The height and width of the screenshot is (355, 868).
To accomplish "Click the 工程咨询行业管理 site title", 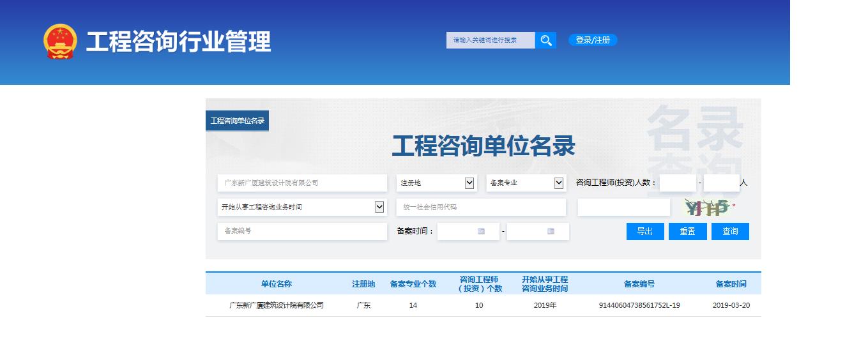I will (179, 42).
